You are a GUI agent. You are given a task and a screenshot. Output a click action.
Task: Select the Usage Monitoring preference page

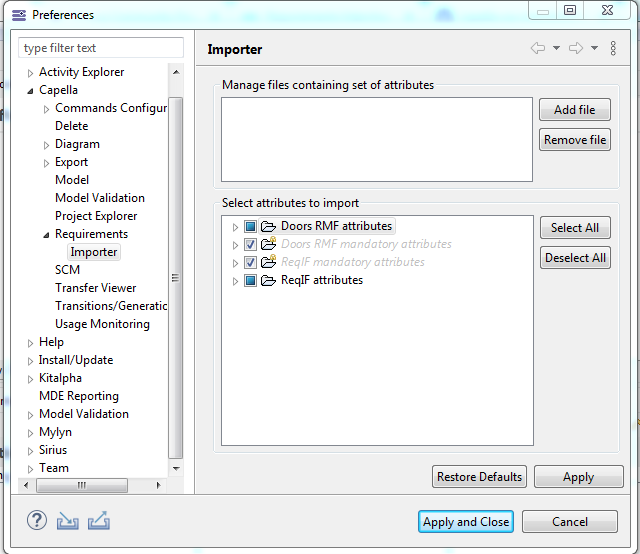[102, 324]
